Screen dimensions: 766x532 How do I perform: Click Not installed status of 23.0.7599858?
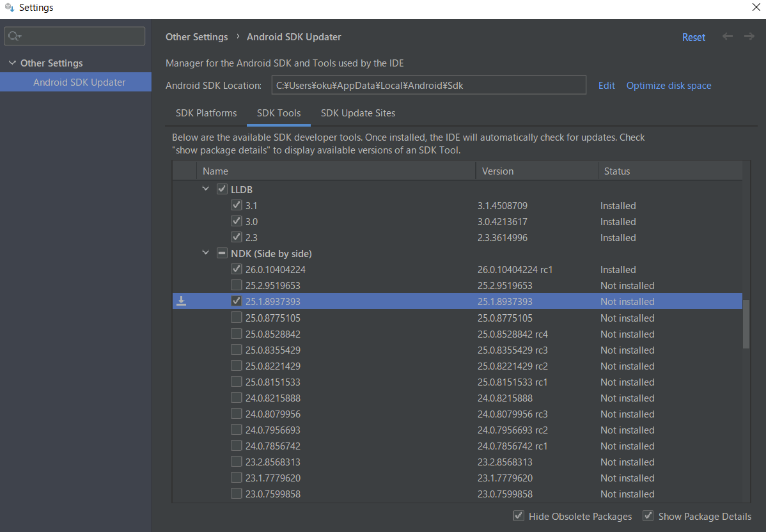click(x=627, y=494)
